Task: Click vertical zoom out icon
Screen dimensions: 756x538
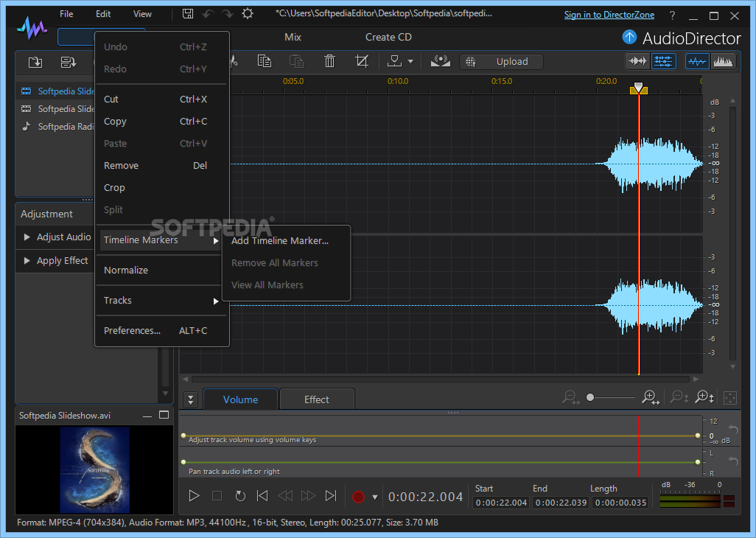Action: (679, 398)
